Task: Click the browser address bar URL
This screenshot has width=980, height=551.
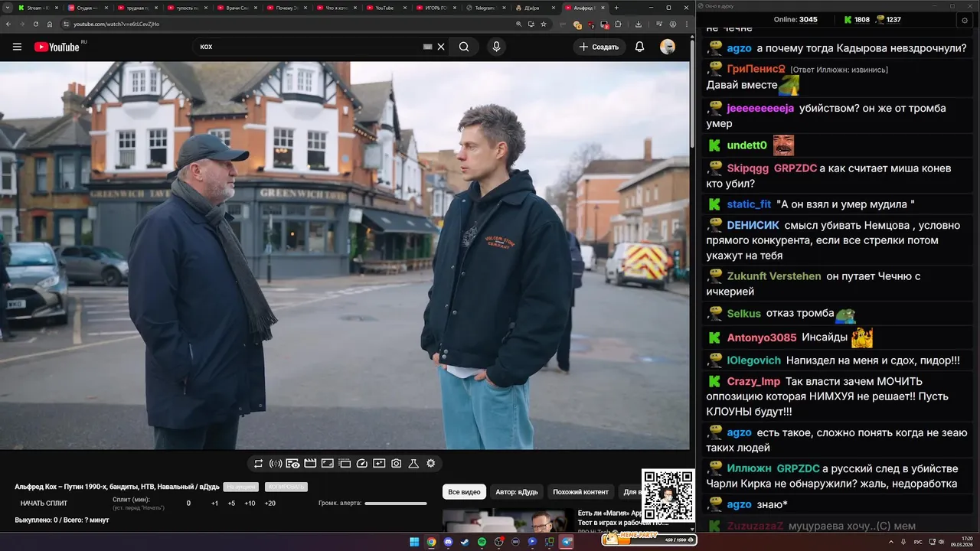Action: coord(116,24)
